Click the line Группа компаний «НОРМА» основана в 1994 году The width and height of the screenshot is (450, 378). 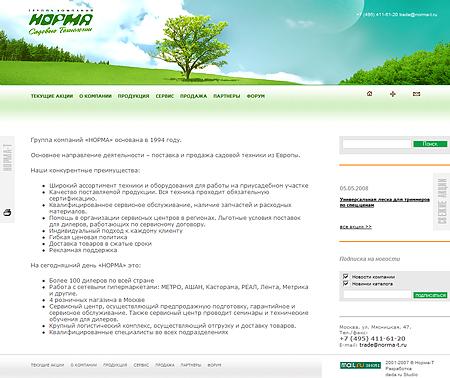(x=106, y=140)
